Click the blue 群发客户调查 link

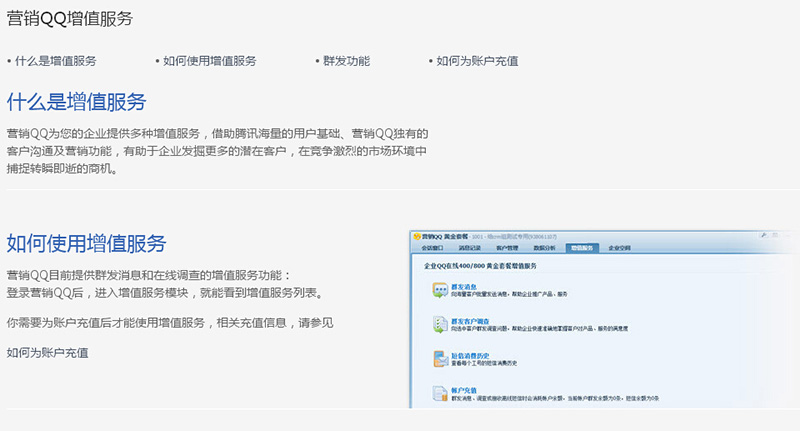tap(470, 321)
